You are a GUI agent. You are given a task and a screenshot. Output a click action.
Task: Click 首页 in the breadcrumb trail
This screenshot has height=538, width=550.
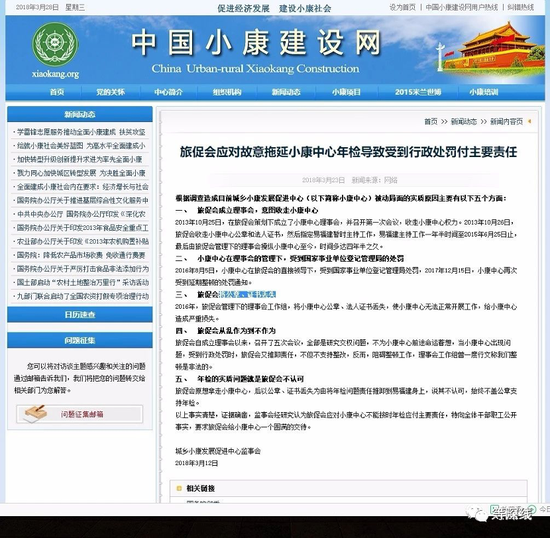point(431,121)
